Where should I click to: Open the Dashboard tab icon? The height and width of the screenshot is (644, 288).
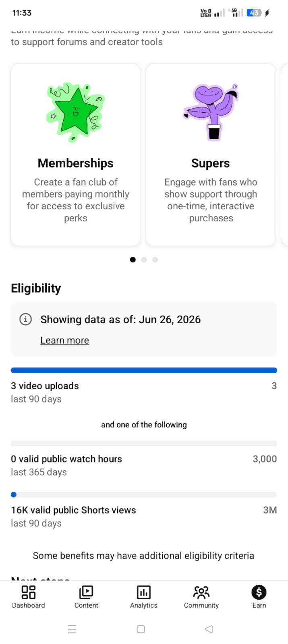tap(28, 592)
